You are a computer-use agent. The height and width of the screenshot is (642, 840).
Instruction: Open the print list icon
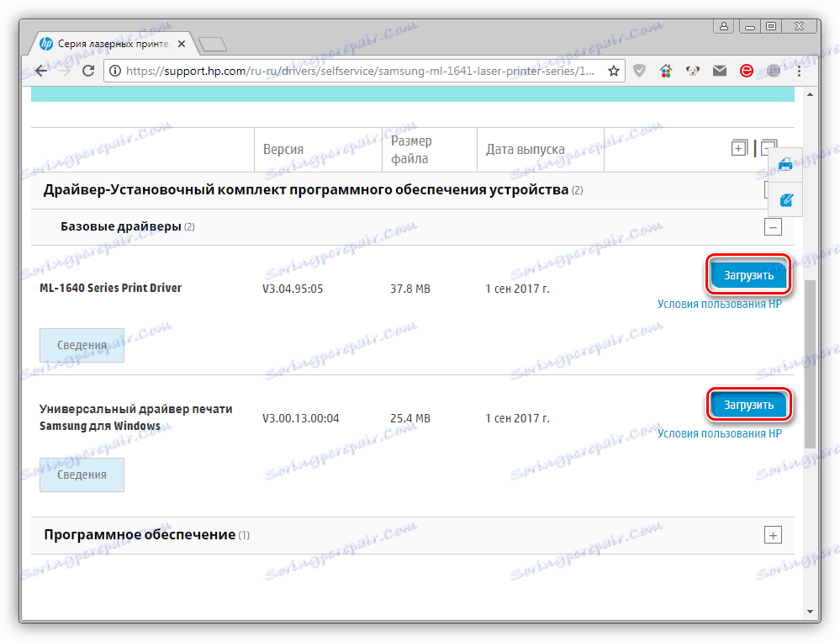coord(785,163)
